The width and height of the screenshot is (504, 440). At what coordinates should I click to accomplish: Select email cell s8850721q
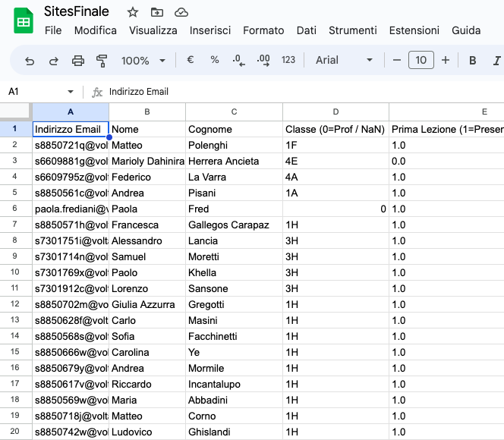71,145
